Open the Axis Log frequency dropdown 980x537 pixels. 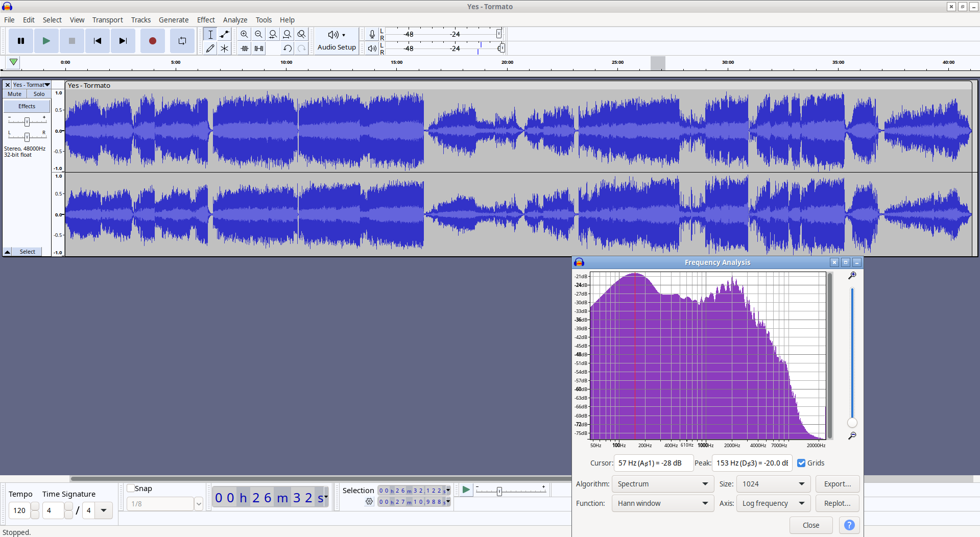(774, 503)
